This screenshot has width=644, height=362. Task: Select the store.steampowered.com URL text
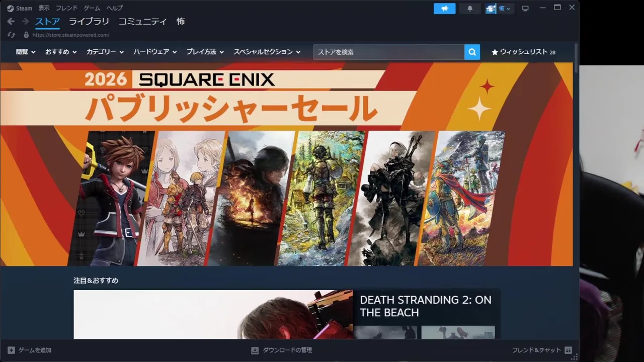coord(70,35)
